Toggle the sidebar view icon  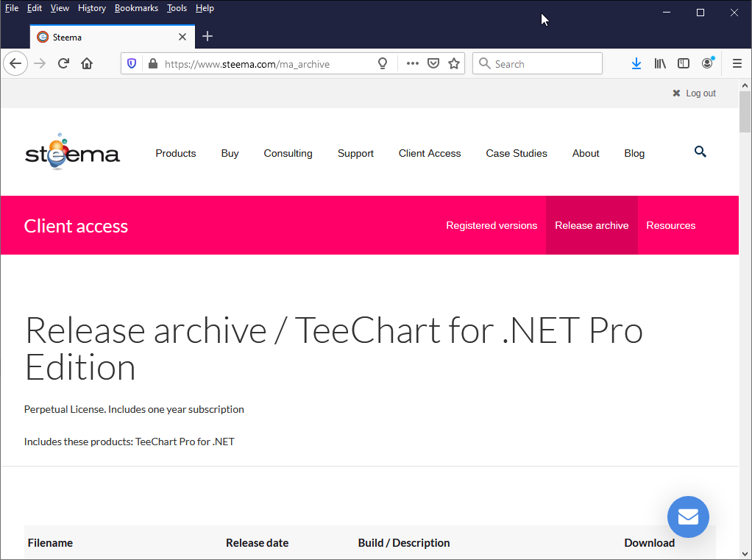684,63
